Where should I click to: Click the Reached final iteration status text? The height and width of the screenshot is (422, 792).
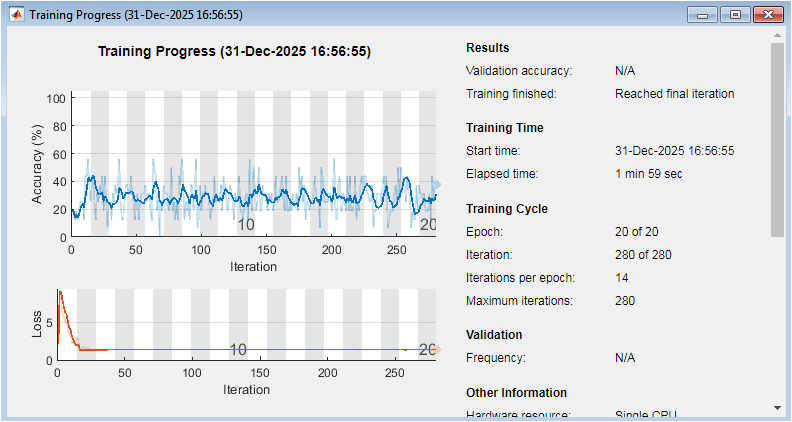click(x=674, y=94)
